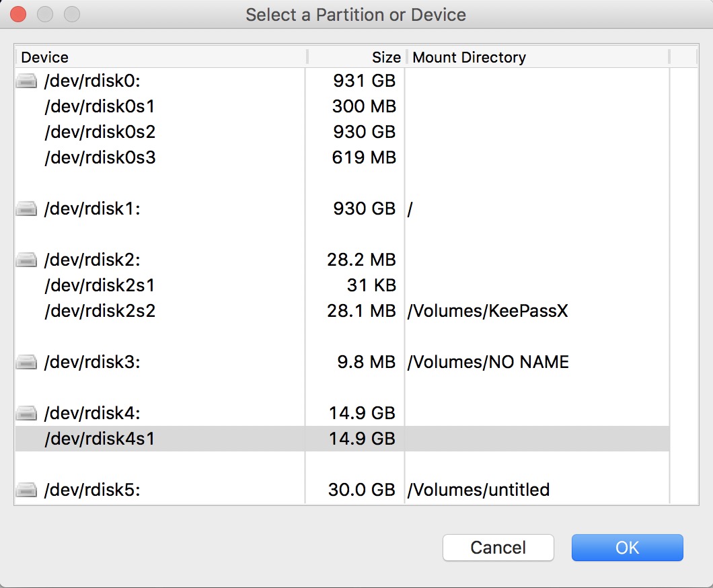
Task: Select the /dev/rdisk0s2 partition row
Action: click(100, 132)
